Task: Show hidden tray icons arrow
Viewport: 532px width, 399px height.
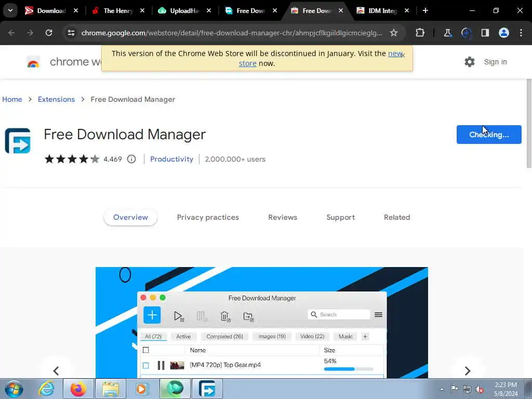Action: [442, 389]
